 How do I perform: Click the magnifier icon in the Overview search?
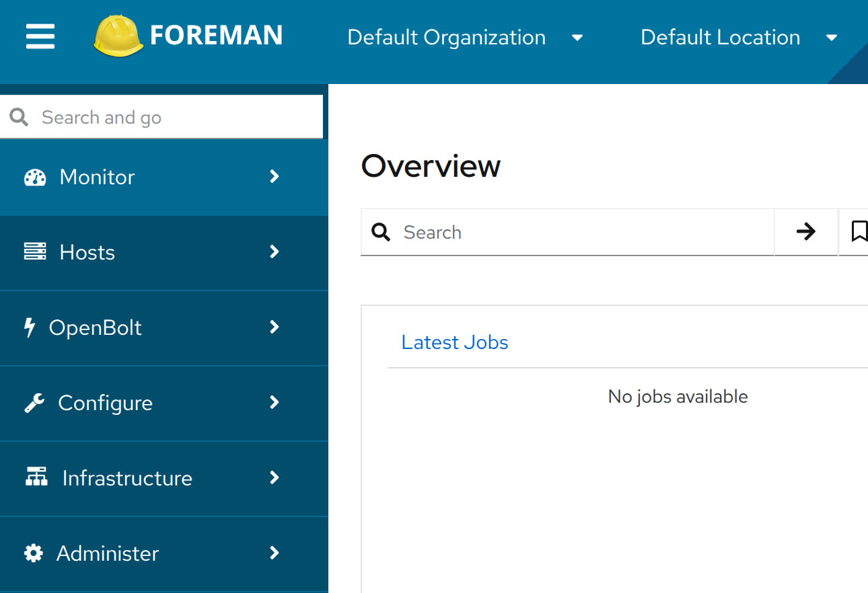pos(381,231)
